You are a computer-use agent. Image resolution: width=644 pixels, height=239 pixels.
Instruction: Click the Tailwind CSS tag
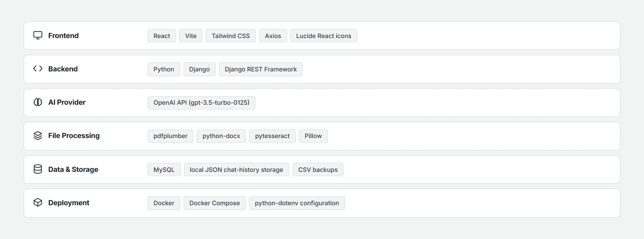tap(231, 36)
